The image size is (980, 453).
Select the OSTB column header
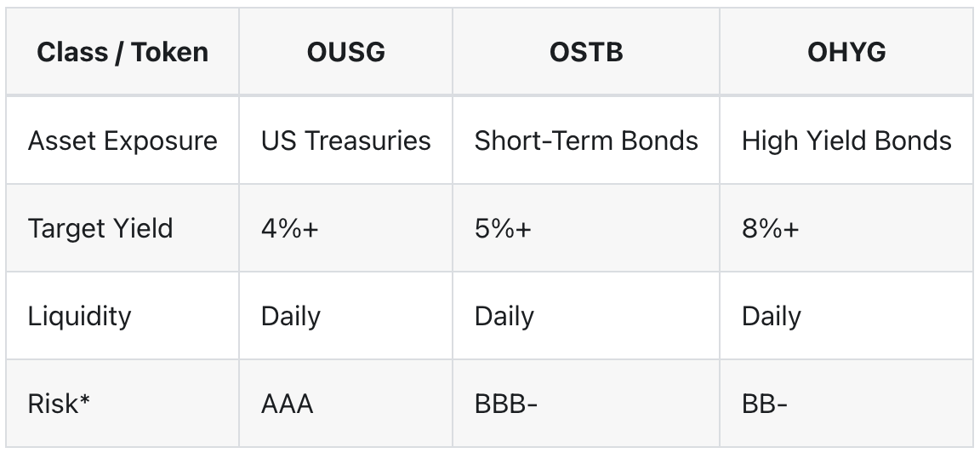[586, 52]
